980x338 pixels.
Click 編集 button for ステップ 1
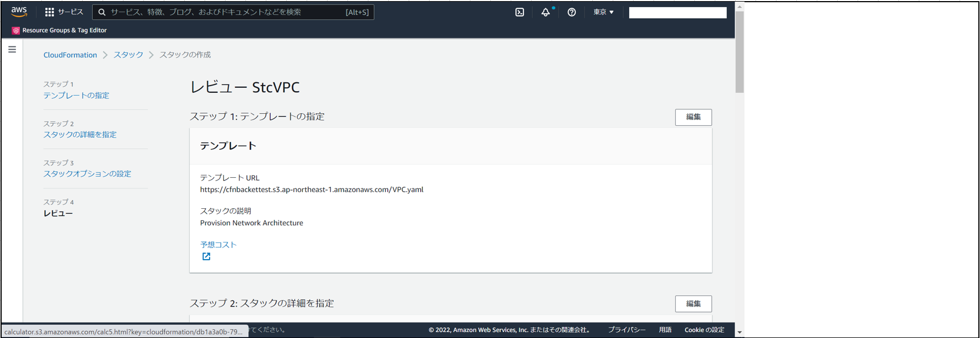[693, 117]
